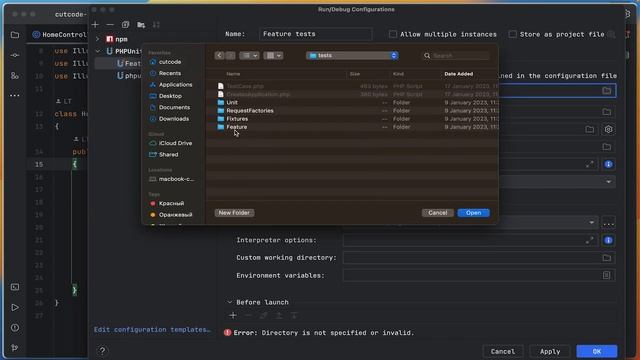Click file dialog Search field

coord(456,56)
